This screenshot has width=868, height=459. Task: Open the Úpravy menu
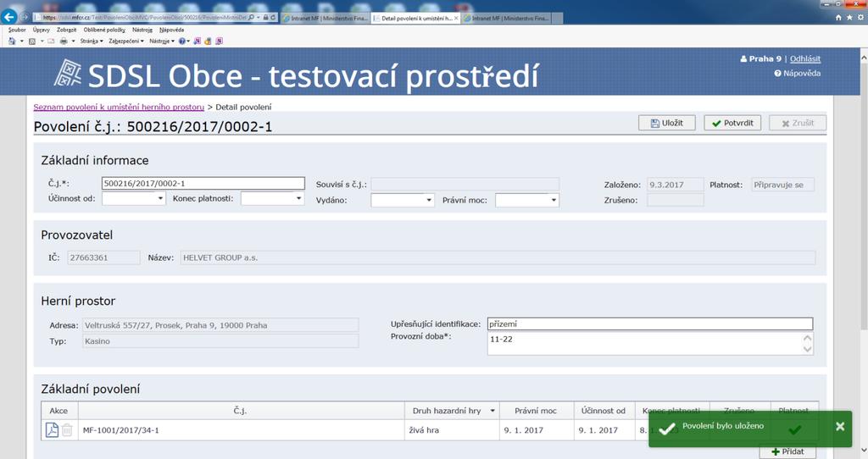click(41, 30)
